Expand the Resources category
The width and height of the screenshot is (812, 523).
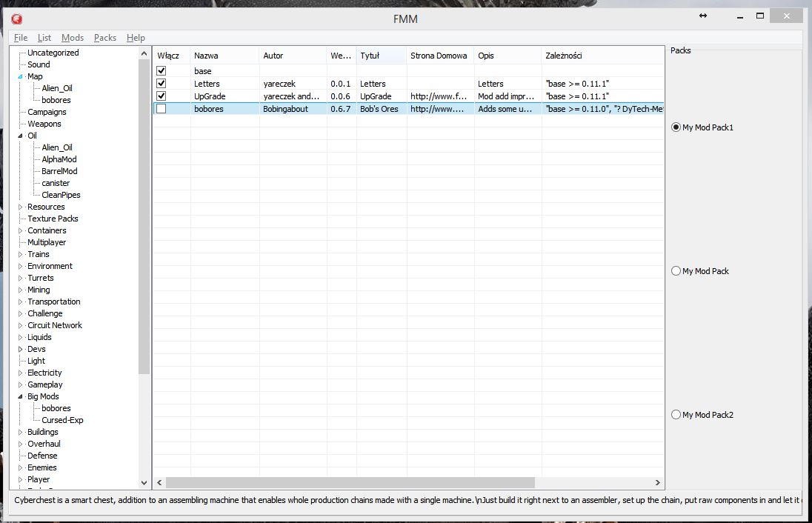click(x=21, y=207)
